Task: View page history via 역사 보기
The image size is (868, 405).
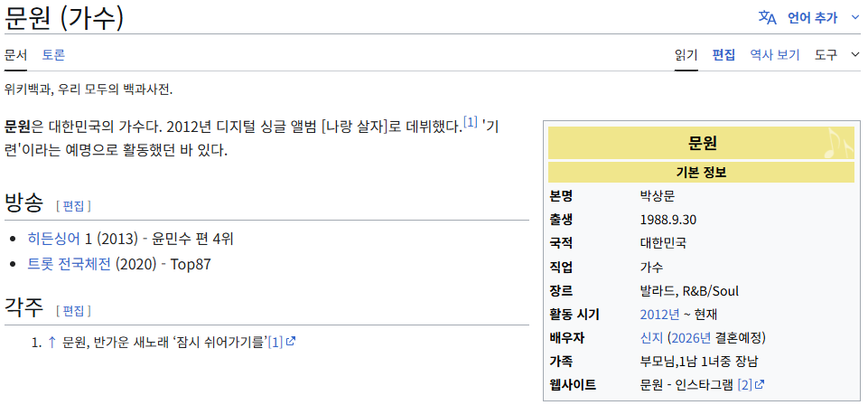Action: pos(775,55)
